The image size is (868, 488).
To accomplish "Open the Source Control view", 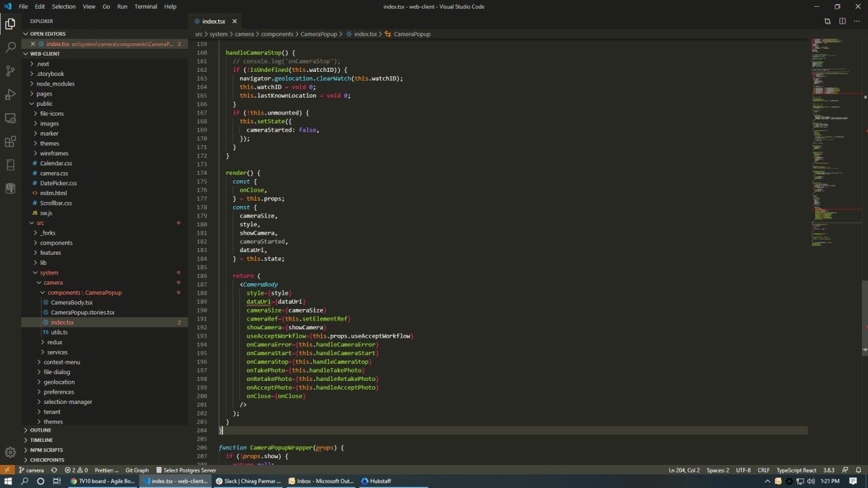I will click(10, 70).
